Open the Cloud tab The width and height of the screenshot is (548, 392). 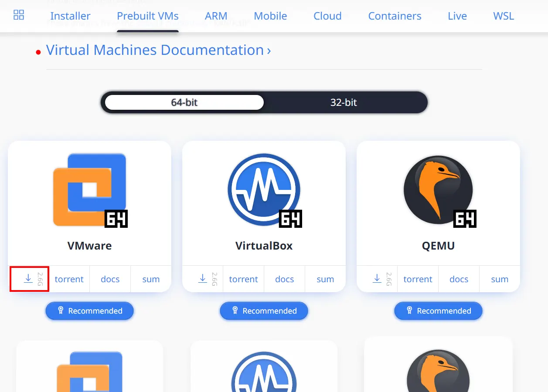[x=327, y=16]
